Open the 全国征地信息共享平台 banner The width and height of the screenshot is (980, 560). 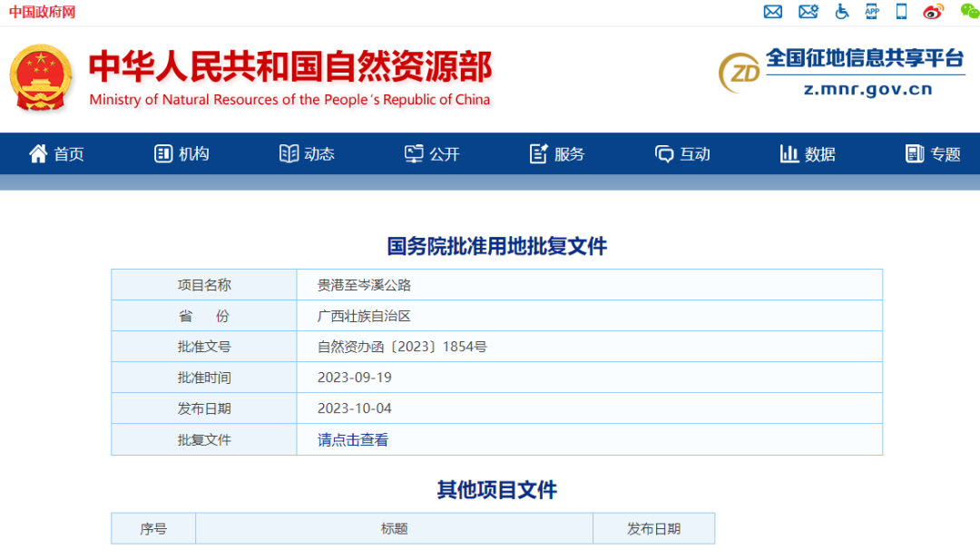[841, 73]
